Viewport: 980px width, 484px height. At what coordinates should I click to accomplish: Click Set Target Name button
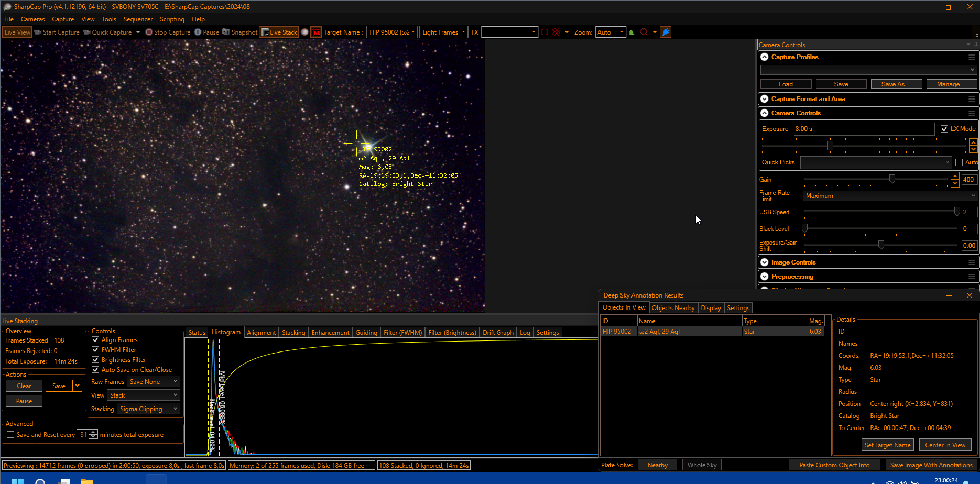(888, 445)
